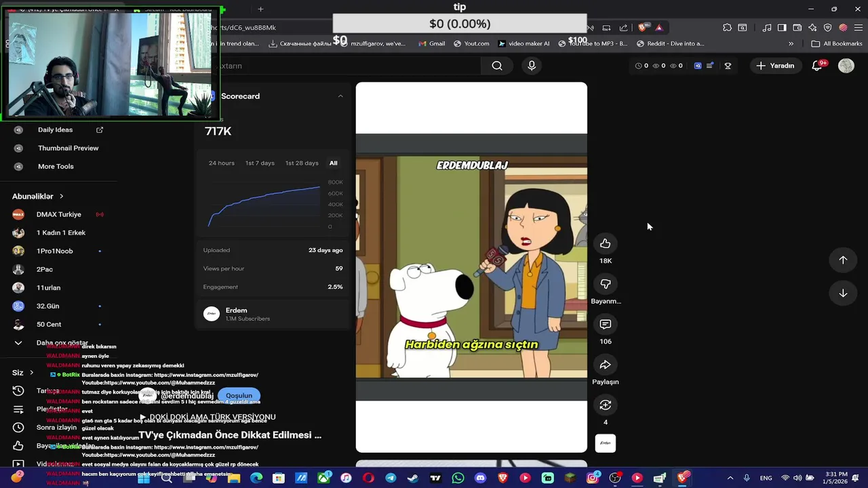Open the remix icon showing 4

(x=606, y=405)
